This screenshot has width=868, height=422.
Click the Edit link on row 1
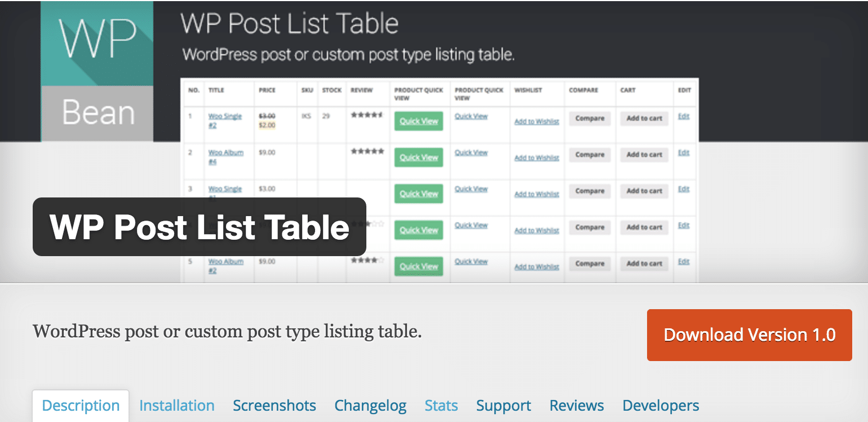683,116
